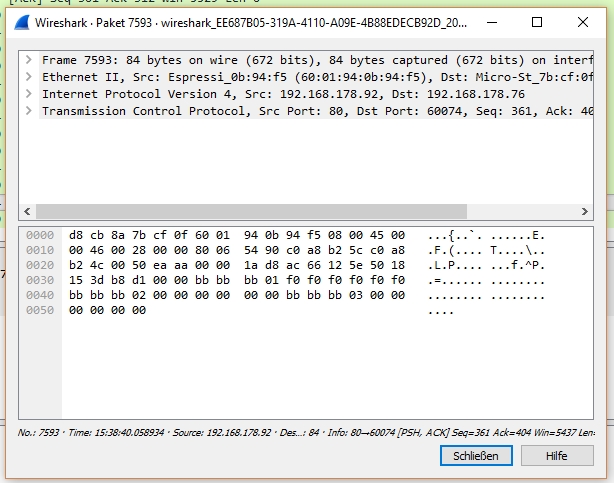
Task: Click the Wireshark shark fin icon
Action: [x=22, y=22]
